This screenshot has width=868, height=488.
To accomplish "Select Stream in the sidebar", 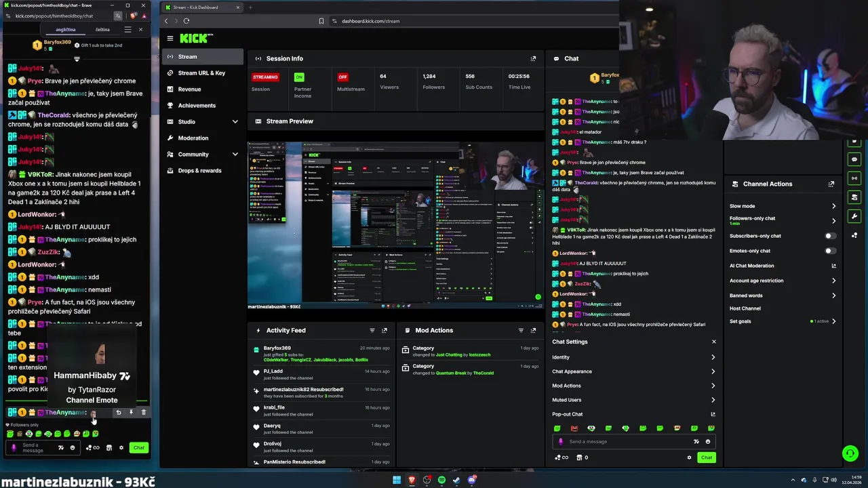I will pos(203,57).
